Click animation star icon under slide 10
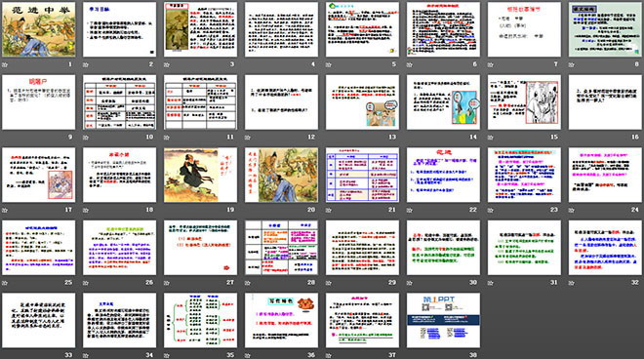Viewport: 644px width, 359px height. (86, 138)
